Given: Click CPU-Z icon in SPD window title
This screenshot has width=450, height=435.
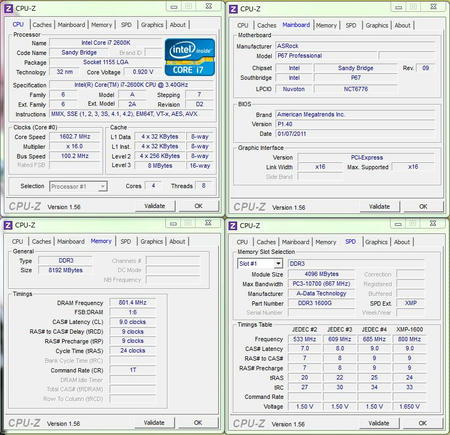Looking at the screenshot, I should coord(233,226).
